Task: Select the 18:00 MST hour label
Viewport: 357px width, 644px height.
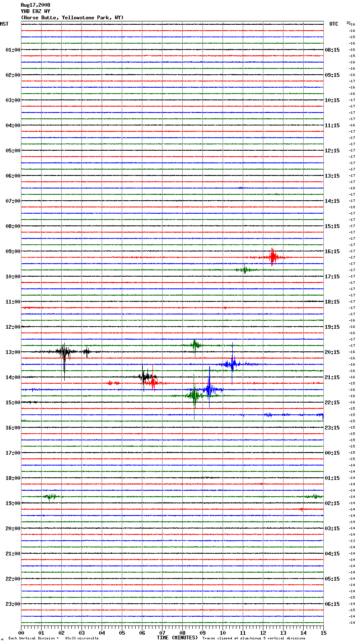Action: click(x=13, y=478)
